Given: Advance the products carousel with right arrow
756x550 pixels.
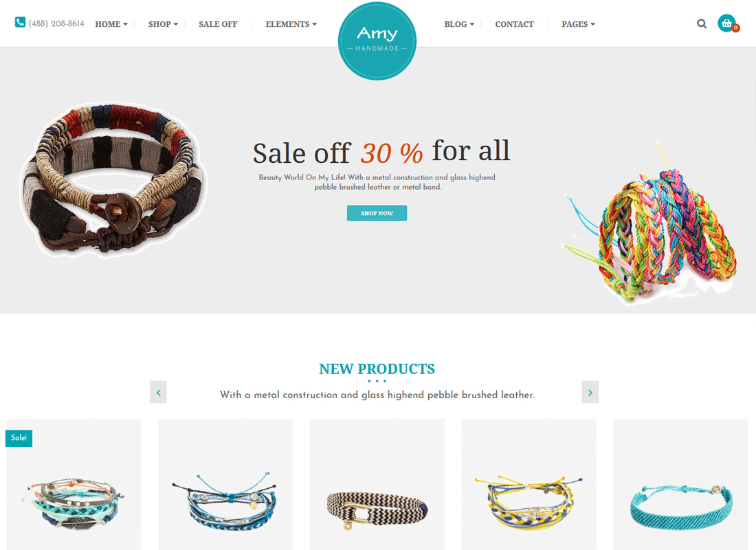Looking at the screenshot, I should 590,393.
